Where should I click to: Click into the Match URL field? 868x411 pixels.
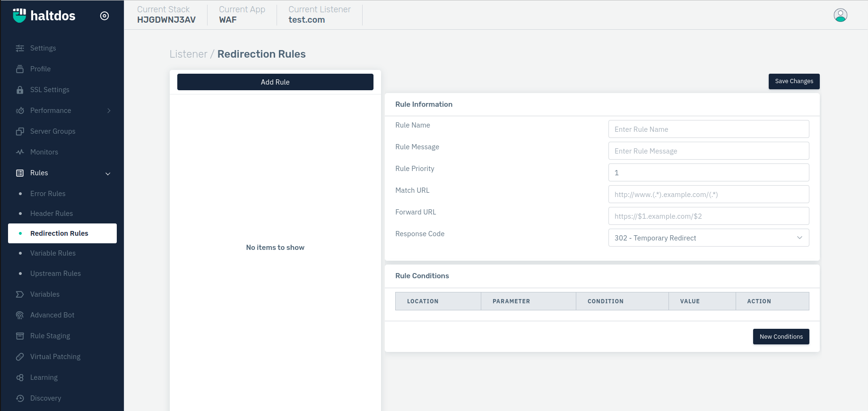pos(708,194)
